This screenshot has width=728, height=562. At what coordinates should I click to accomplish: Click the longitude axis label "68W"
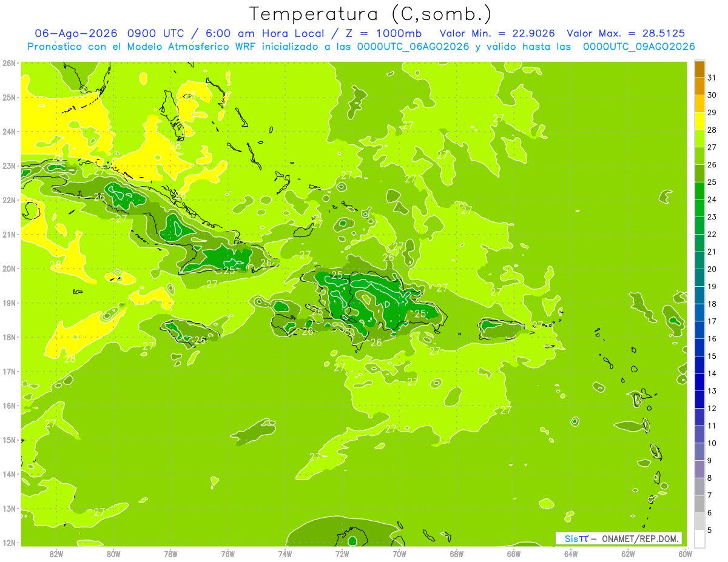(457, 554)
